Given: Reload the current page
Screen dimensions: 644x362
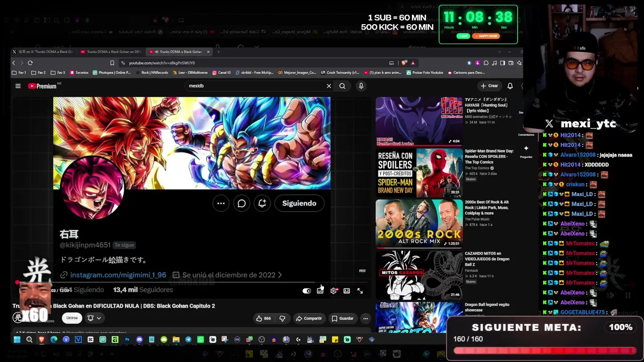Looking at the screenshot, I should click(30, 63).
